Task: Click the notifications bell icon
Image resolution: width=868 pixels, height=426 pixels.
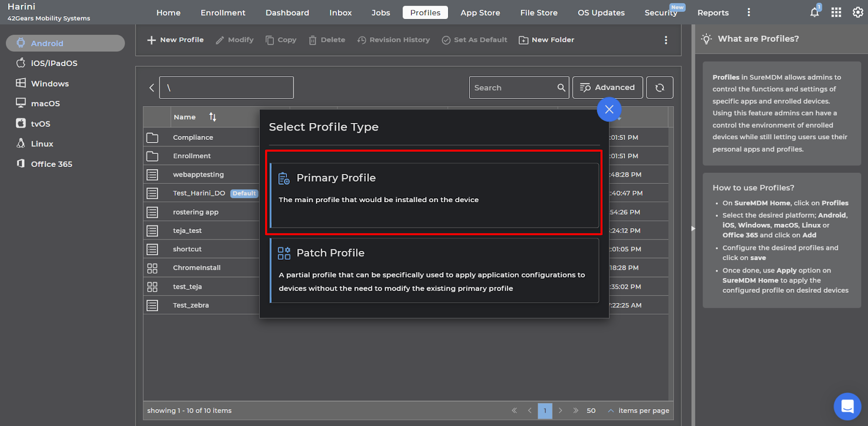Action: click(x=814, y=12)
